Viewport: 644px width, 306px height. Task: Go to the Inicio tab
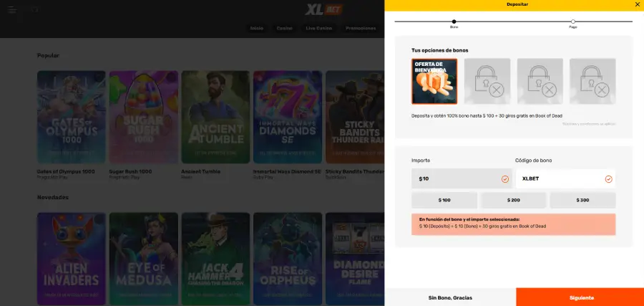coord(257,29)
